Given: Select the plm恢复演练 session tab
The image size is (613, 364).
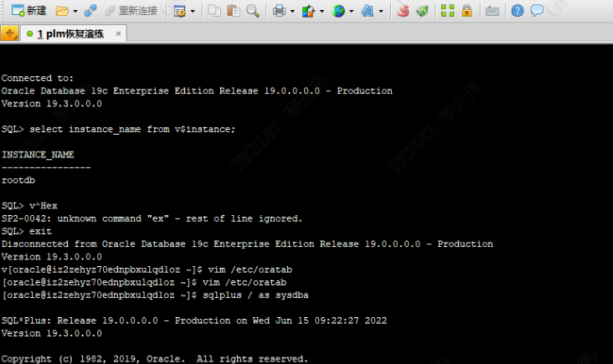Looking at the screenshot, I should pyautogui.click(x=72, y=33).
